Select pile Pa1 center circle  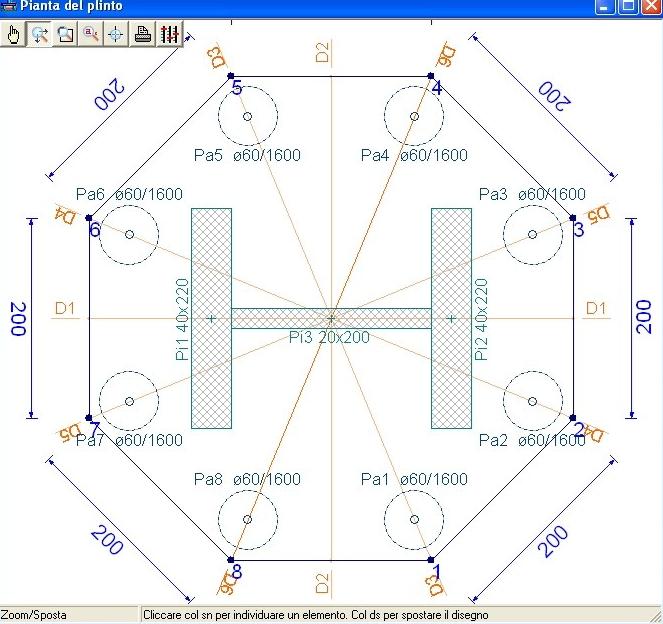click(414, 520)
